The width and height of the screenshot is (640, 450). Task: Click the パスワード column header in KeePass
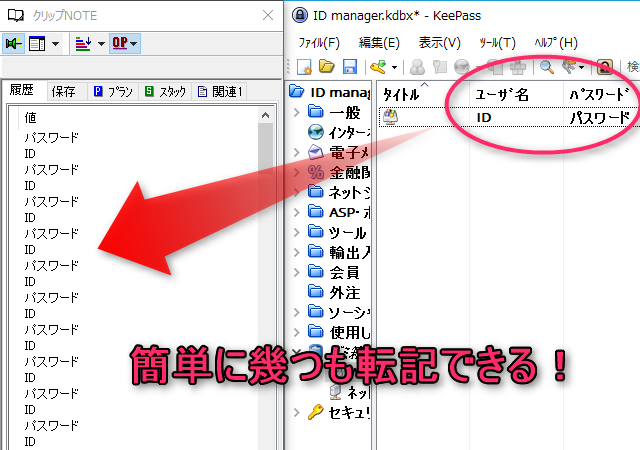point(601,95)
